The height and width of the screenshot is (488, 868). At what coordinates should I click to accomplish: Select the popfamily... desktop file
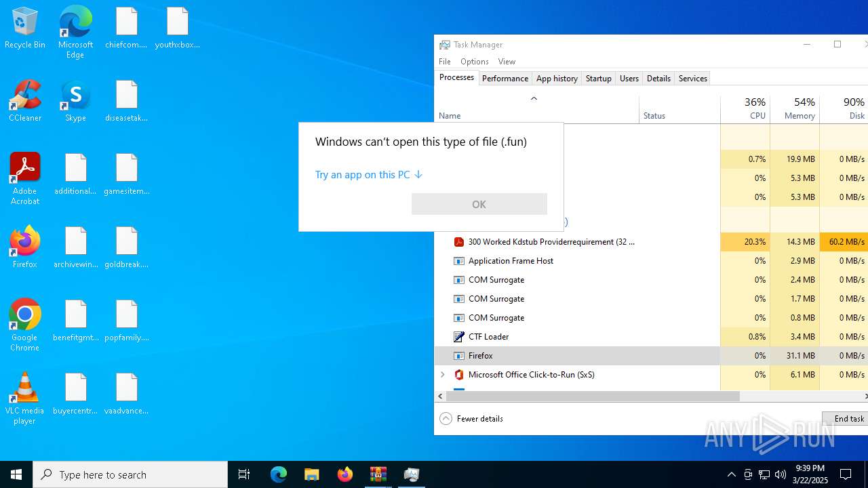click(126, 321)
